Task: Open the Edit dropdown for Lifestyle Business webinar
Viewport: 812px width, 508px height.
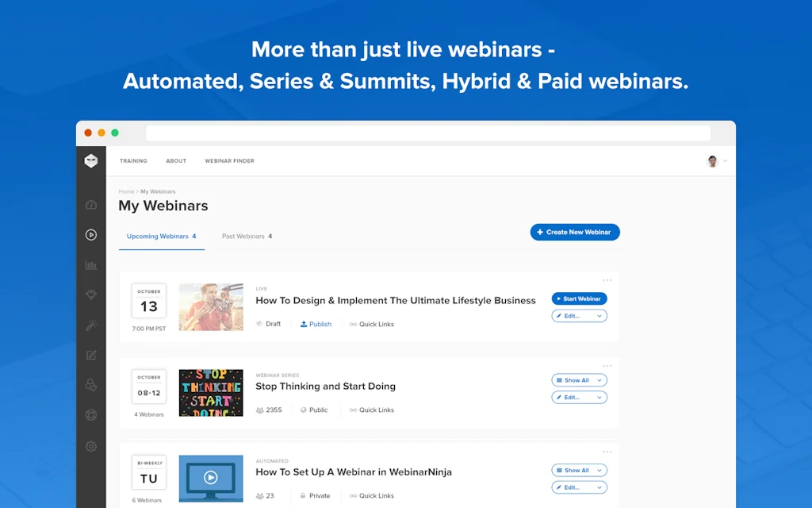Action: (x=579, y=315)
